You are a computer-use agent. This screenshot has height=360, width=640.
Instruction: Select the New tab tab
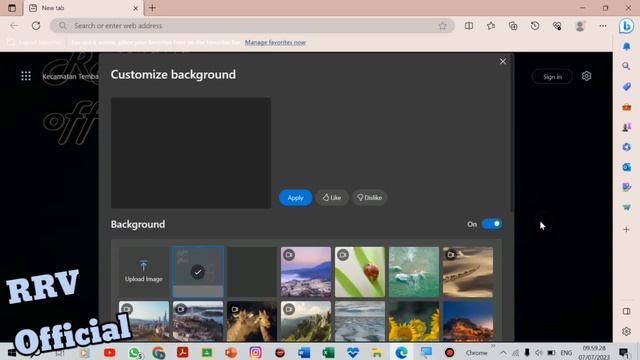pyautogui.click(x=82, y=8)
